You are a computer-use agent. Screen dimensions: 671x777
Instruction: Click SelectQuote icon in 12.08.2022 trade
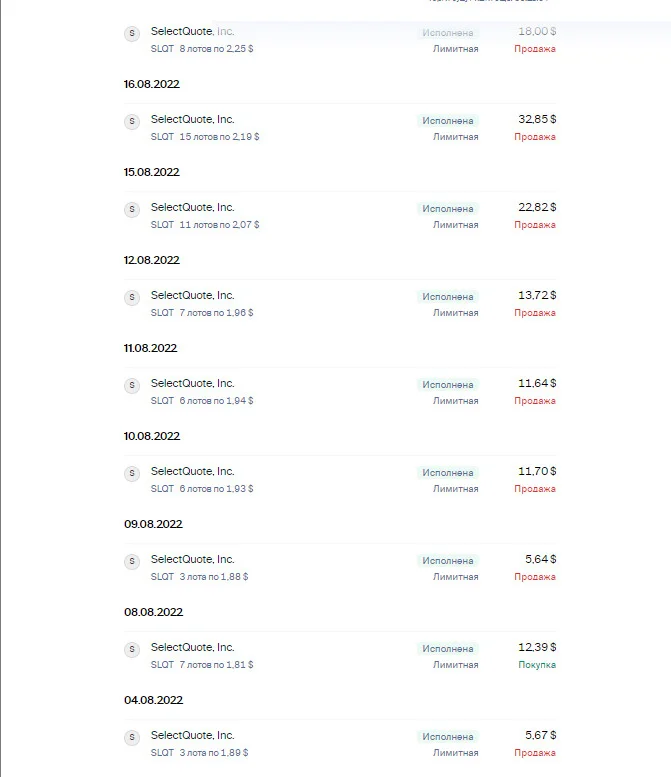click(x=132, y=297)
